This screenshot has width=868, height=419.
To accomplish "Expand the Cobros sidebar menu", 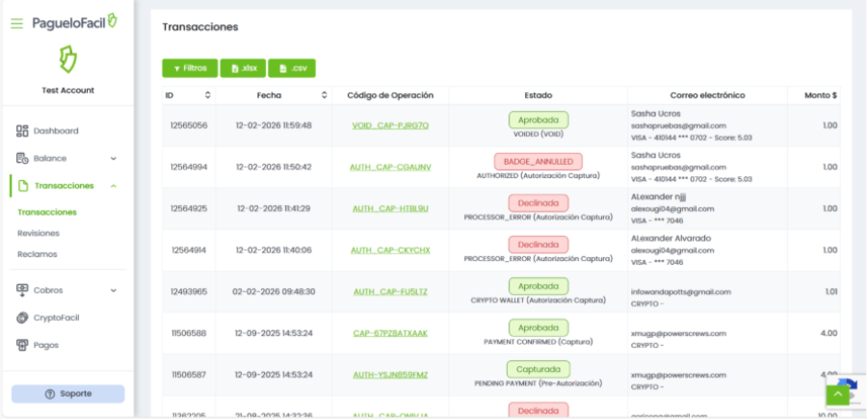I will point(113,289).
